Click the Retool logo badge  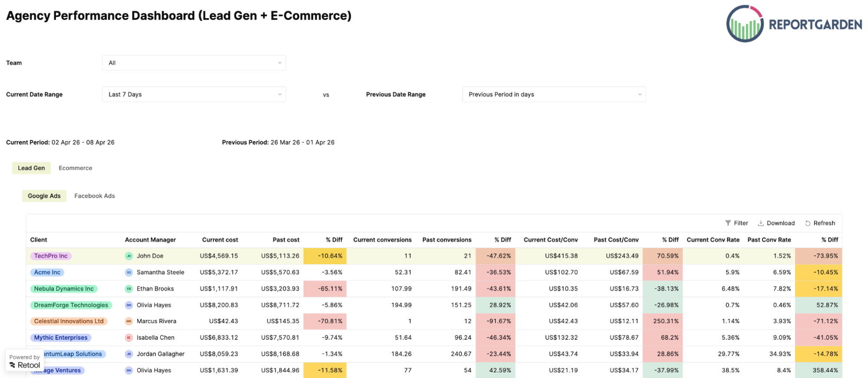click(x=25, y=361)
